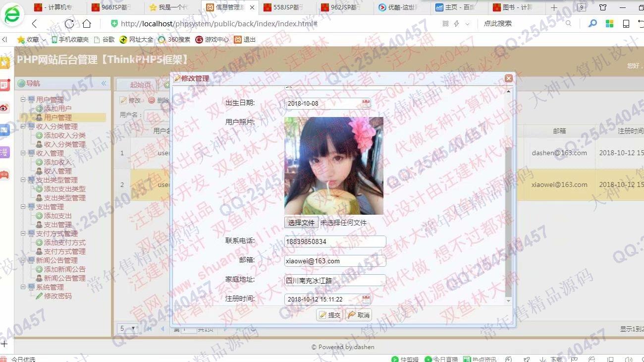Image resolution: width=644 pixels, height=362 pixels.
Task: Open 添加收入 in navigation tree
Action: (x=57, y=162)
